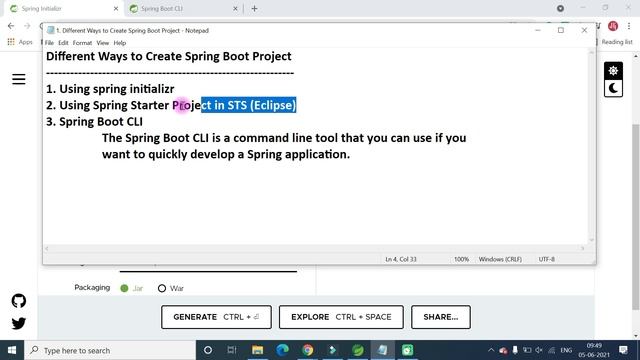
Task: Open Notepad Help menu
Action: point(120,43)
